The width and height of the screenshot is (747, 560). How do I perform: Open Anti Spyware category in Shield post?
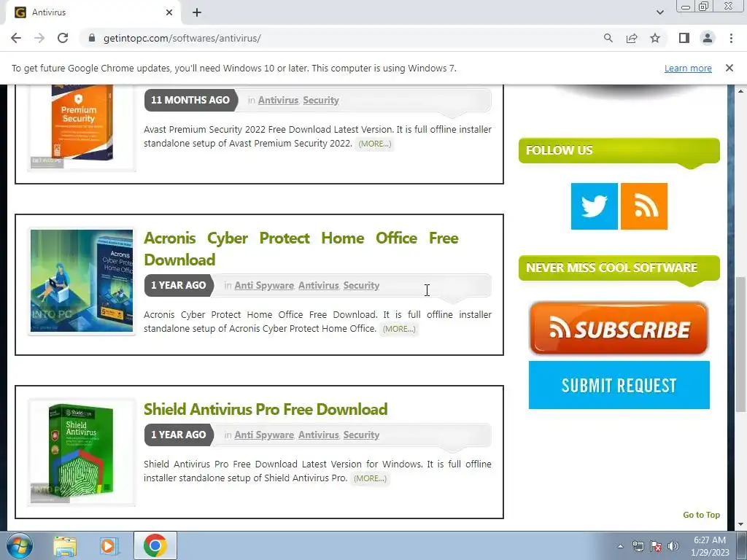264,435
